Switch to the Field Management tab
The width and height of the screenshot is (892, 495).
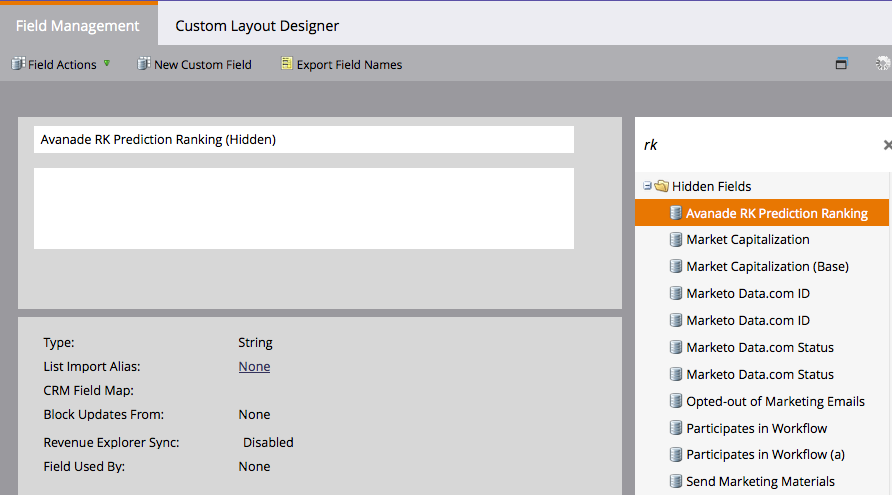coord(77,26)
